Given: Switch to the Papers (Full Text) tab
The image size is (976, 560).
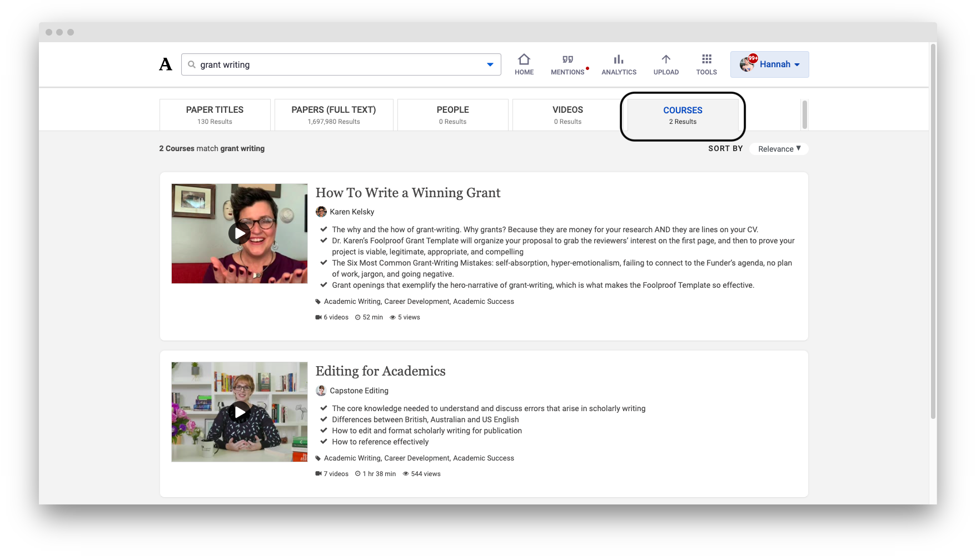Looking at the screenshot, I should tap(334, 115).
